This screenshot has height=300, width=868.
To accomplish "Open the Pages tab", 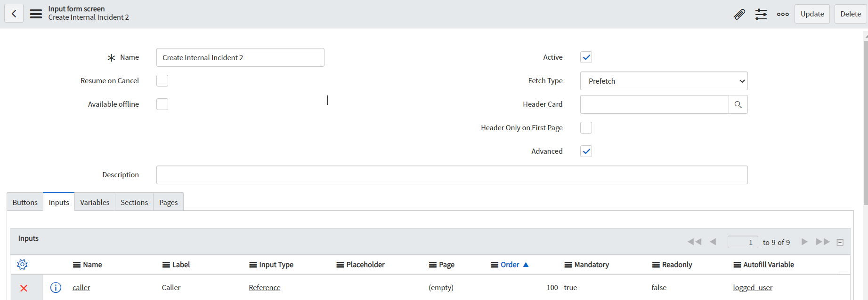I will [168, 202].
